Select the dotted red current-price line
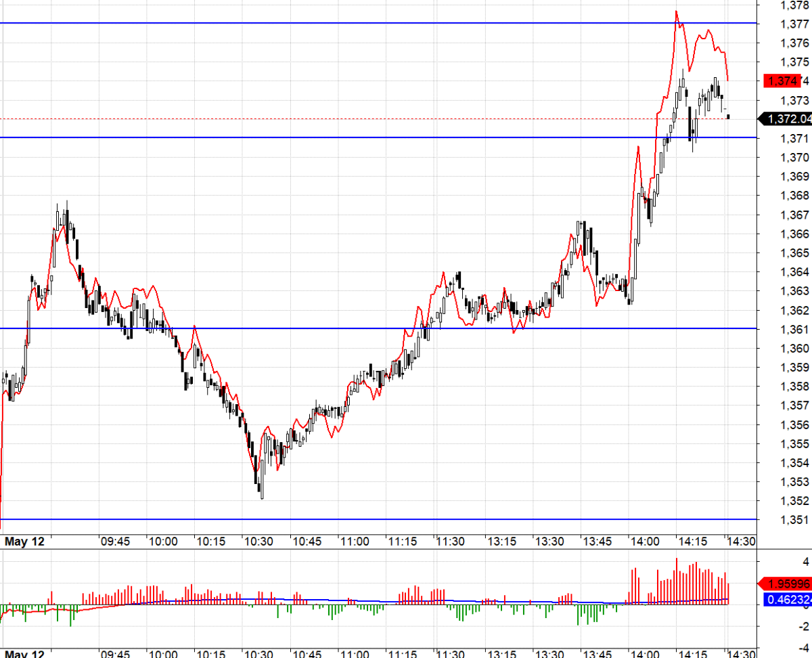 click(x=378, y=119)
